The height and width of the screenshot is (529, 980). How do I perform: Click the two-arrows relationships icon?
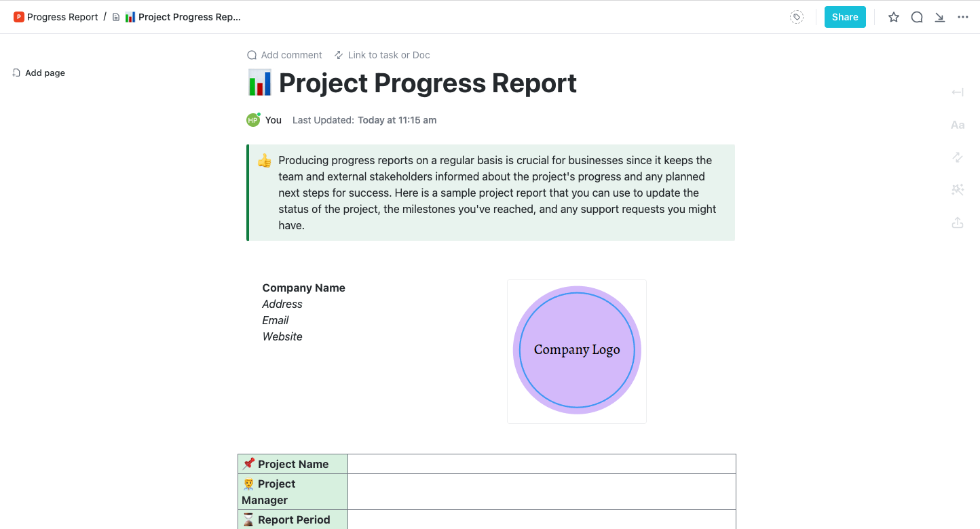(958, 157)
